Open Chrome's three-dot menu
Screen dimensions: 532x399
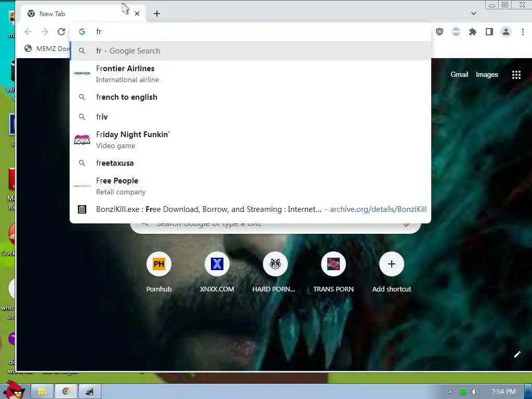coord(523,32)
